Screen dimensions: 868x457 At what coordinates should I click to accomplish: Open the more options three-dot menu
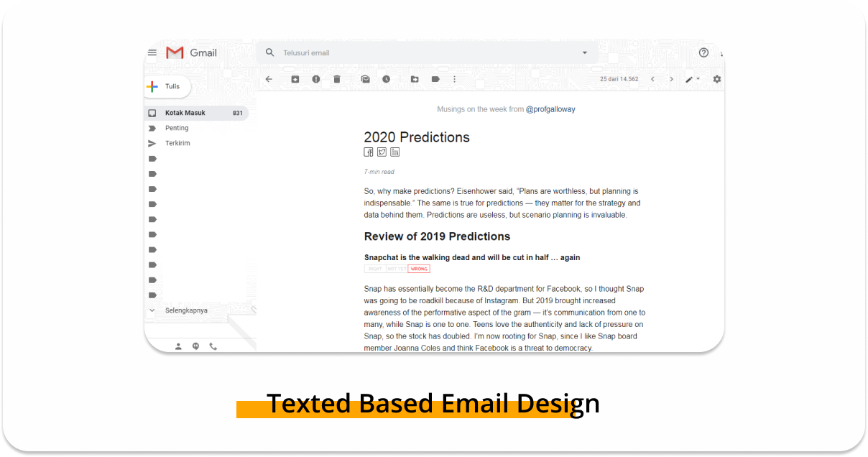tap(454, 79)
